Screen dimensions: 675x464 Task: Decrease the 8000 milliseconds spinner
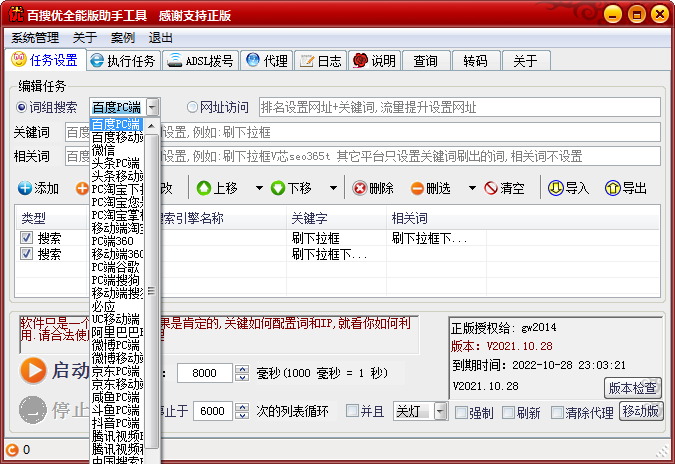pos(242,377)
